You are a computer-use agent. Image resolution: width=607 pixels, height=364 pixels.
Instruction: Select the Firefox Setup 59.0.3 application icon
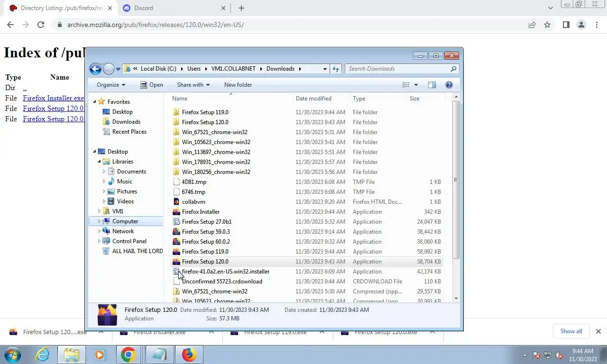pyautogui.click(x=176, y=232)
